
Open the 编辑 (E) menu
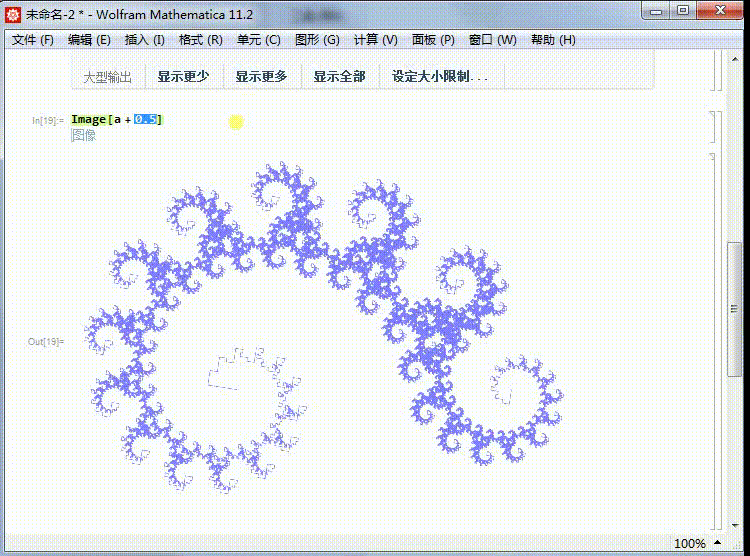click(x=89, y=40)
